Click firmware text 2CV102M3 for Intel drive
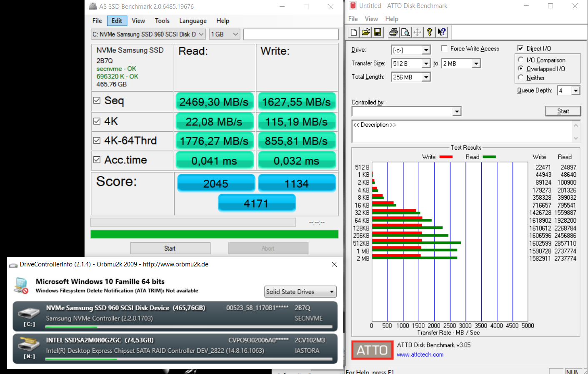The image size is (588, 374). coord(310,340)
